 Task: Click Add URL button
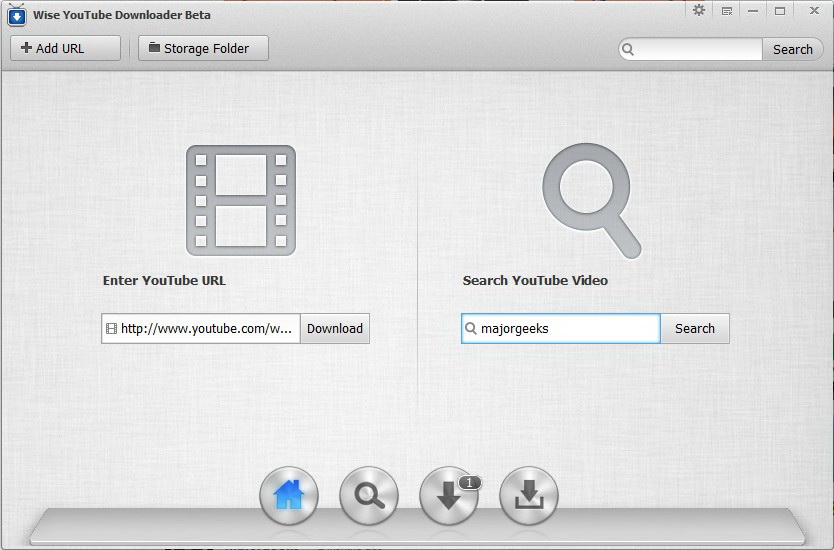pyautogui.click(x=65, y=48)
